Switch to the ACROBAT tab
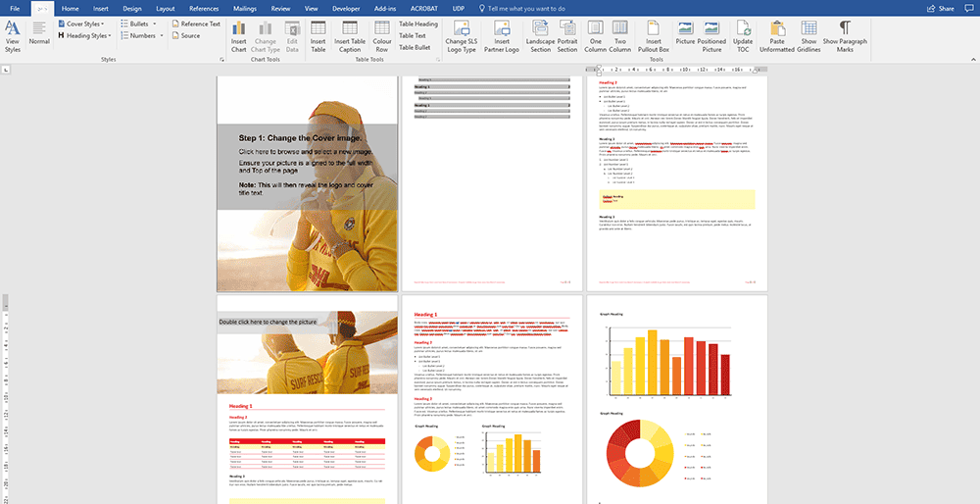 (424, 9)
